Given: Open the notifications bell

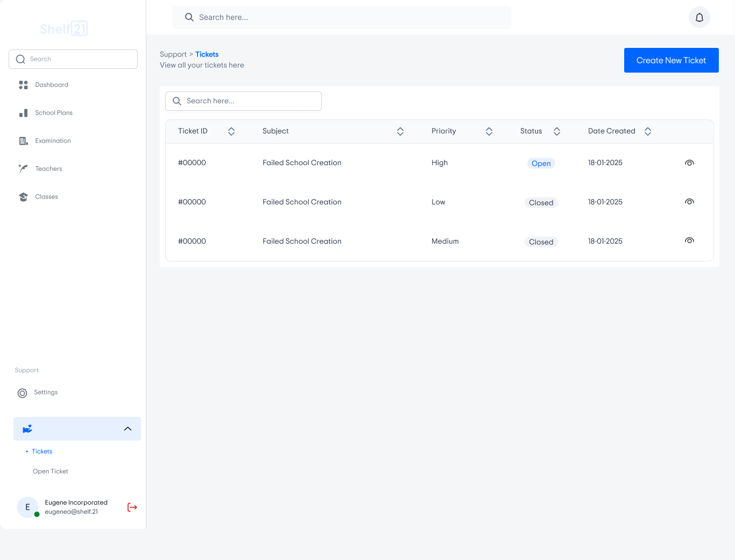Looking at the screenshot, I should (699, 17).
